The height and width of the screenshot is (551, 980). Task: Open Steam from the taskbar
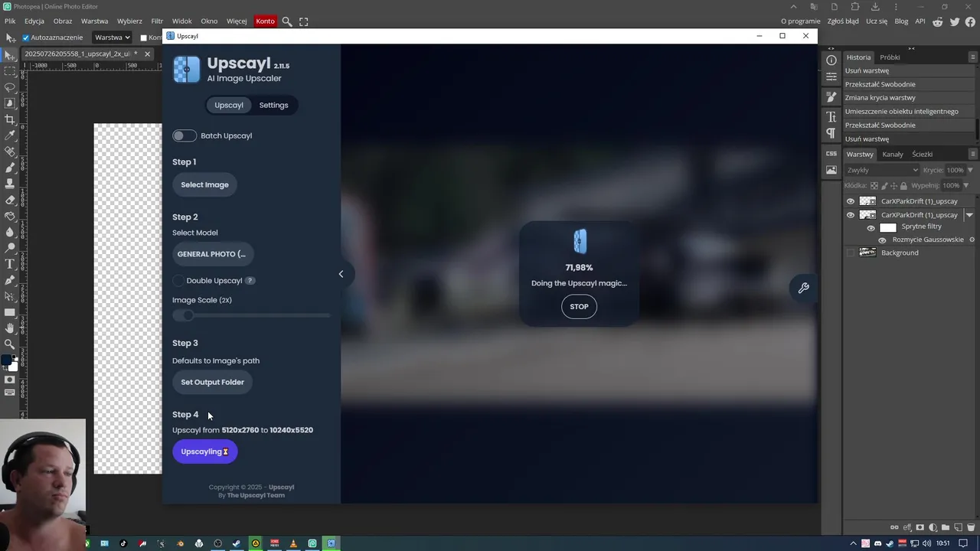point(237,543)
